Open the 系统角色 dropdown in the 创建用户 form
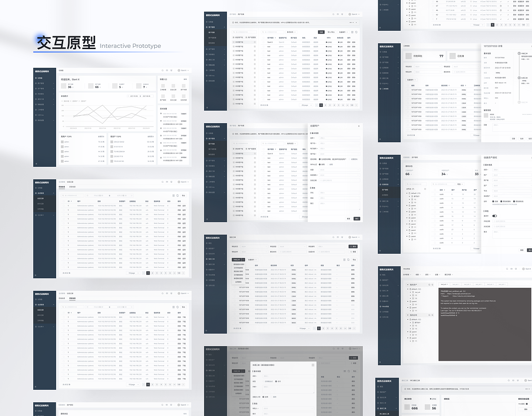The image size is (532, 416). click(x=340, y=175)
